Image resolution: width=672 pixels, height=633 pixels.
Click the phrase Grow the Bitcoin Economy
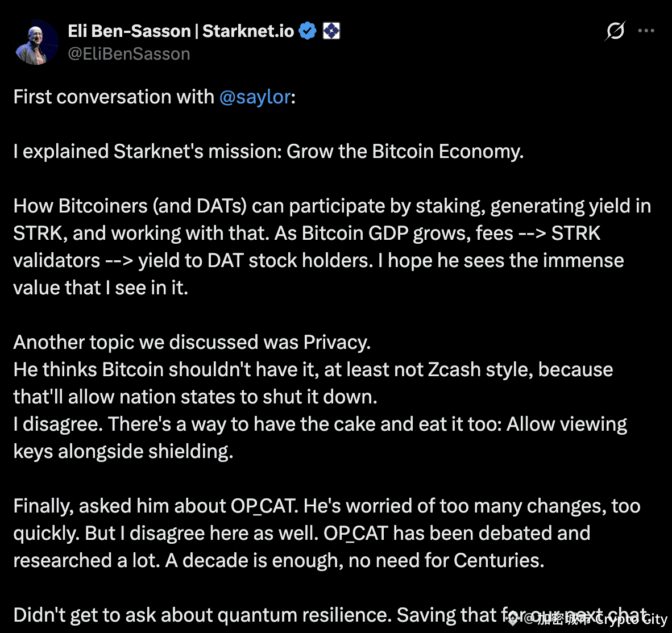406,151
